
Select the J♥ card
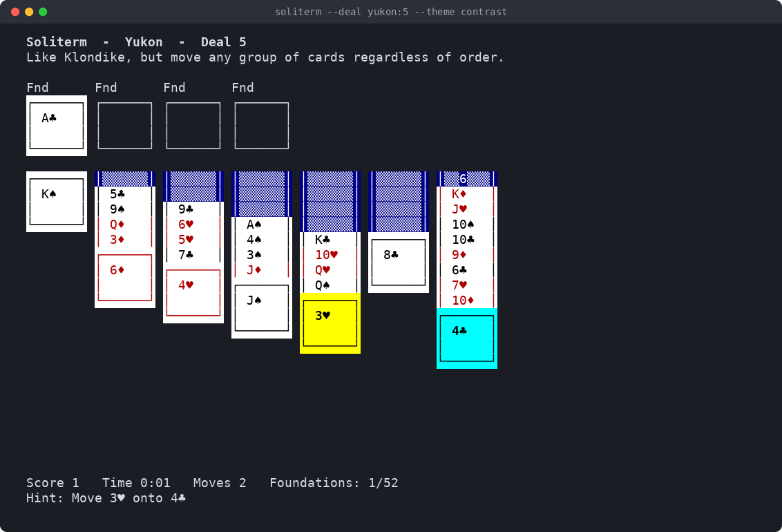(x=466, y=209)
